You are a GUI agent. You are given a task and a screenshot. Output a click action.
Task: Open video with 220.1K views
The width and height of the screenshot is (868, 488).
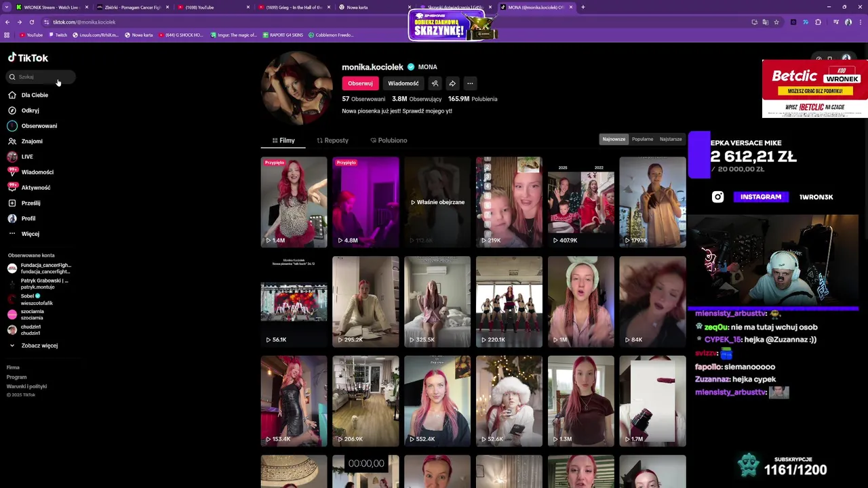[509, 302]
